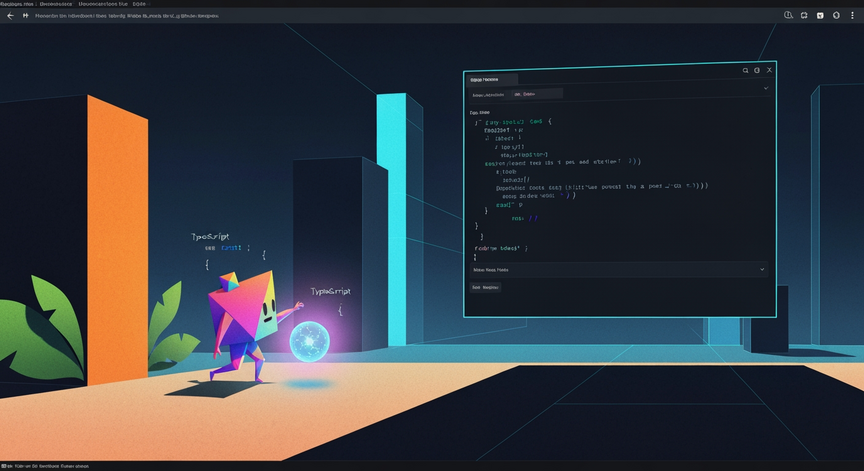Select the code panel's main title tab
864x471 pixels.
(491, 79)
